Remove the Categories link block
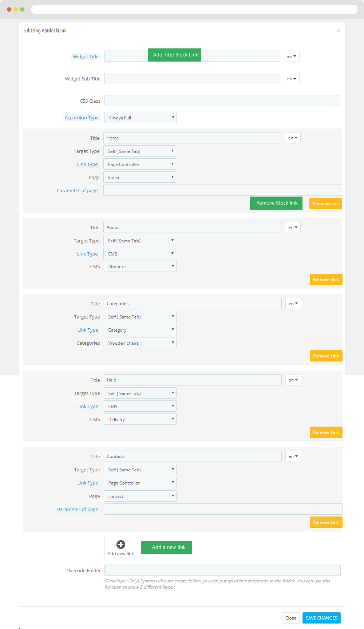 [x=326, y=356]
